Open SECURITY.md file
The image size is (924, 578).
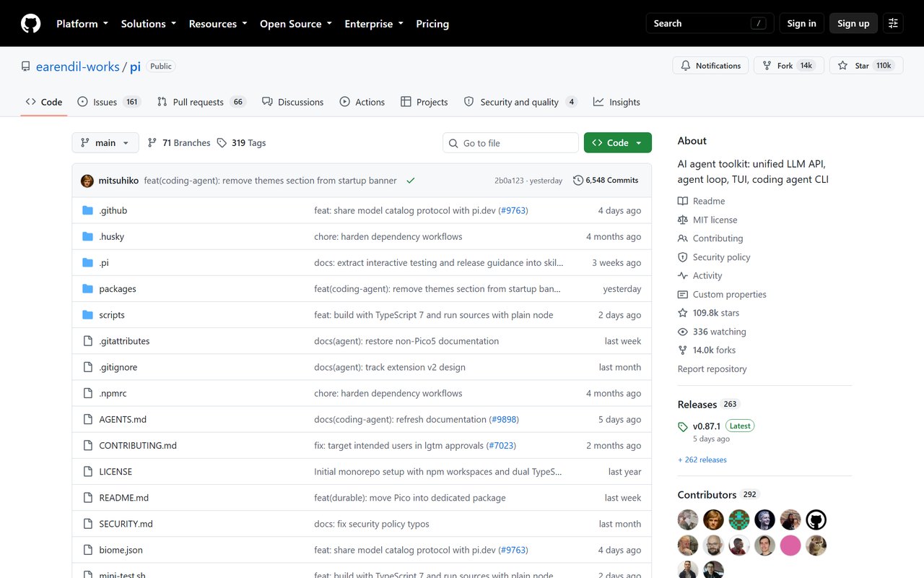[x=126, y=524]
